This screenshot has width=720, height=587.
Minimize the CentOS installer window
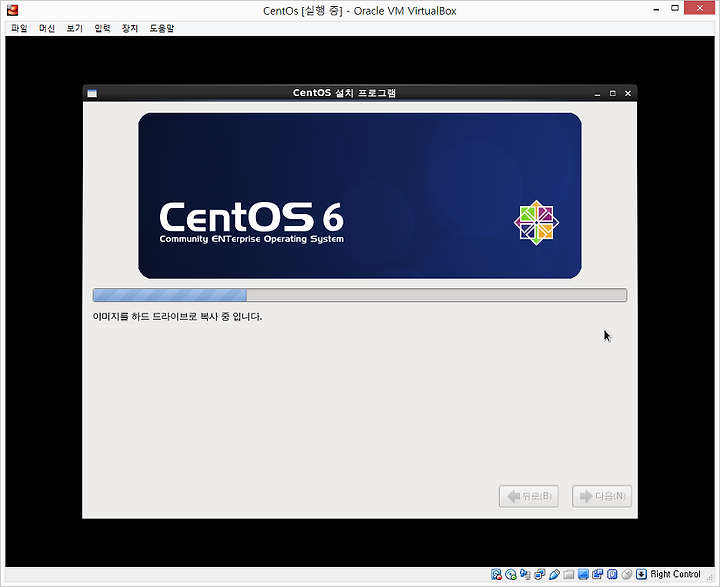(x=597, y=94)
